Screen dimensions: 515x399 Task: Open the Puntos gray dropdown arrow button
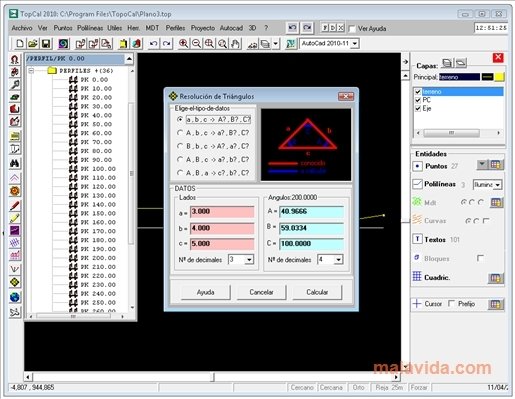pos(482,164)
